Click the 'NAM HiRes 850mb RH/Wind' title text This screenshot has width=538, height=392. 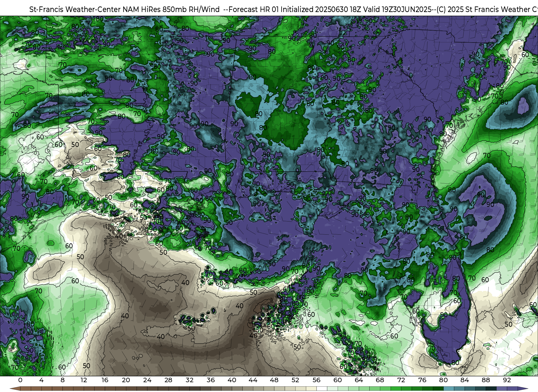coord(171,10)
